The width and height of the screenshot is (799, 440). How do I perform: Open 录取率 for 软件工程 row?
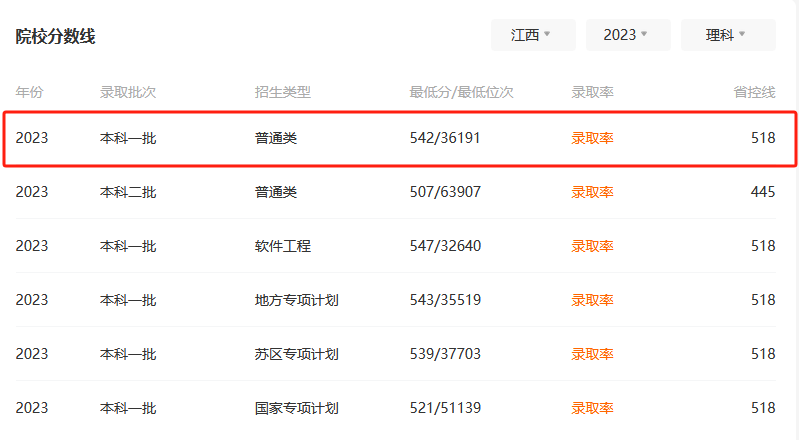click(x=592, y=246)
